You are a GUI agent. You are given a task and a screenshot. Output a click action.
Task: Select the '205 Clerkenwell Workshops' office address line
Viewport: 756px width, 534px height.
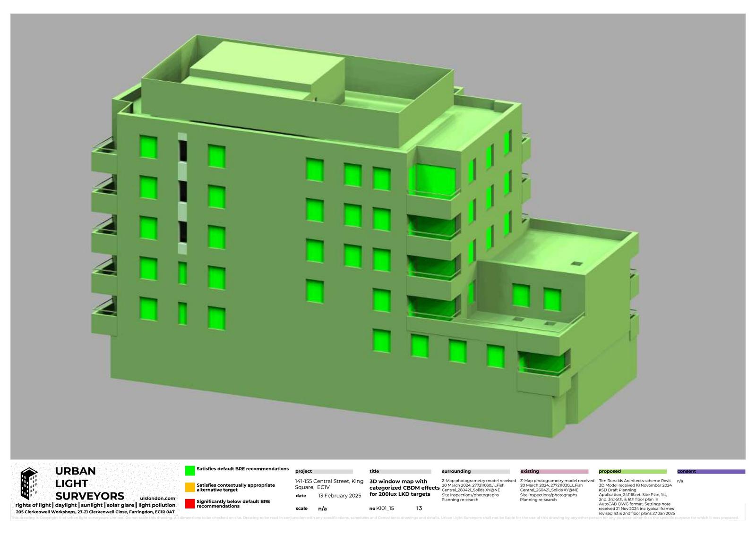(x=95, y=512)
